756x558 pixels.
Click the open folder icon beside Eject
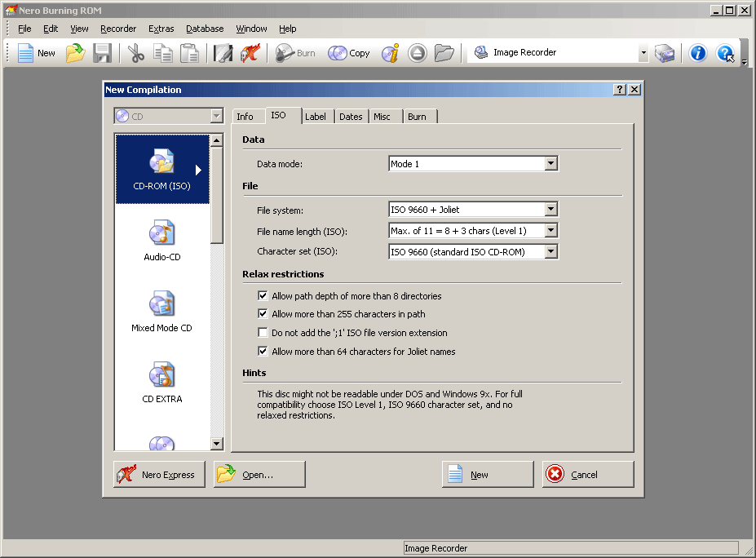tap(444, 52)
